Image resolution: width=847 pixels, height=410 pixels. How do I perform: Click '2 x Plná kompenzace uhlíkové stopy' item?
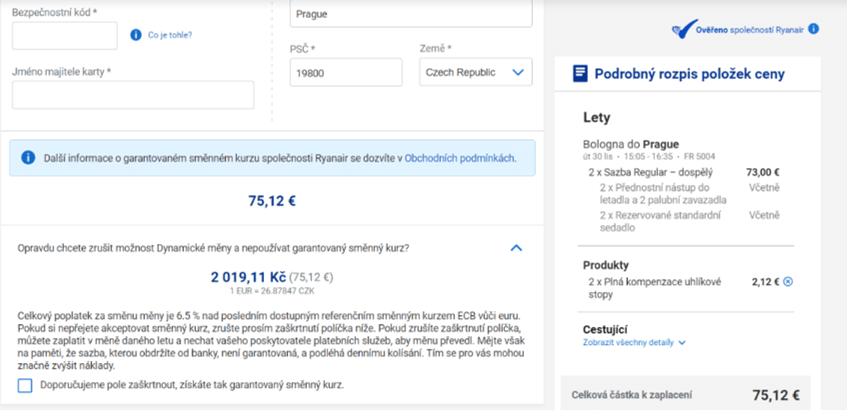pos(655,288)
